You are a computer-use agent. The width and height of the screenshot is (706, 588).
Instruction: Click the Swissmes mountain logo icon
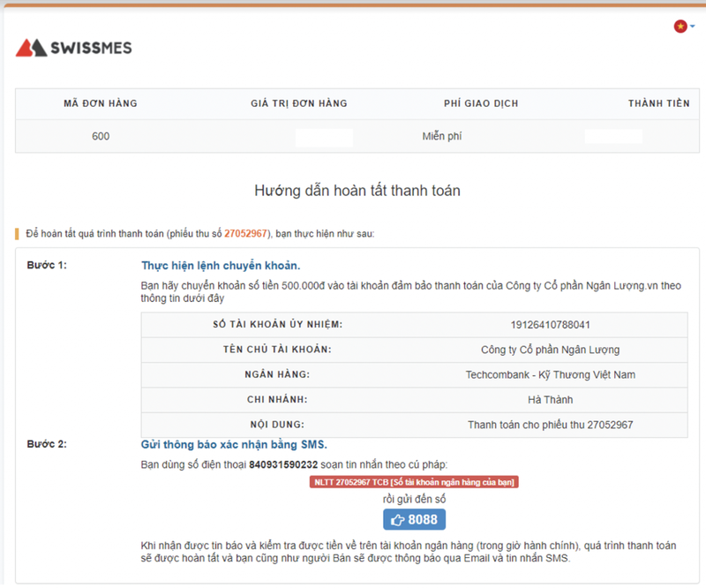(31, 48)
